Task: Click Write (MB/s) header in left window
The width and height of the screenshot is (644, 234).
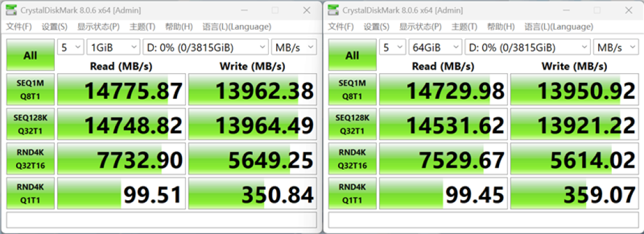Action: 253,66
